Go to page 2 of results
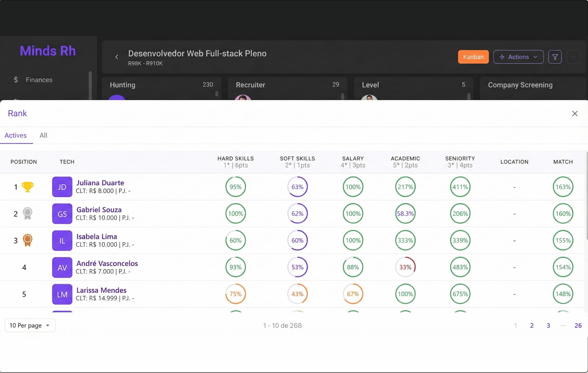 pos(531,326)
